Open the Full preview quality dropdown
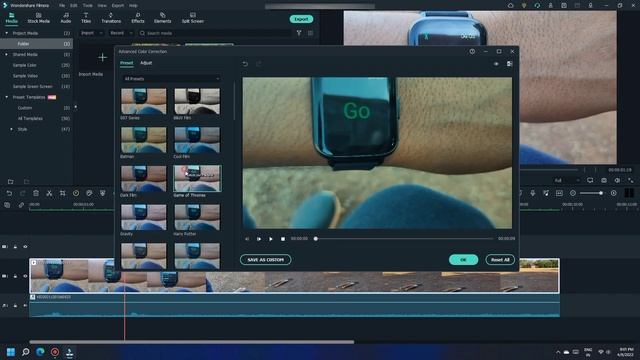640x360 pixels. 567,180
